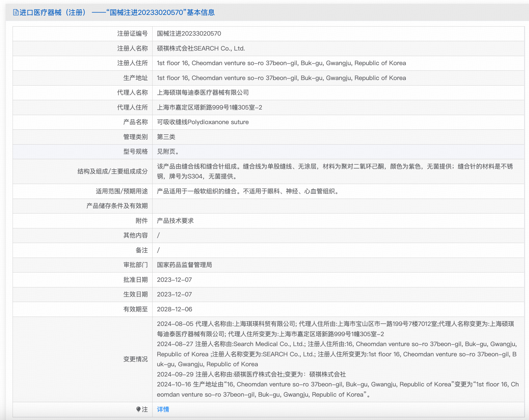The image size is (529, 420).
Task: Click the agent address 上海市嘉定区塔新路999号 value
Action: [209, 107]
